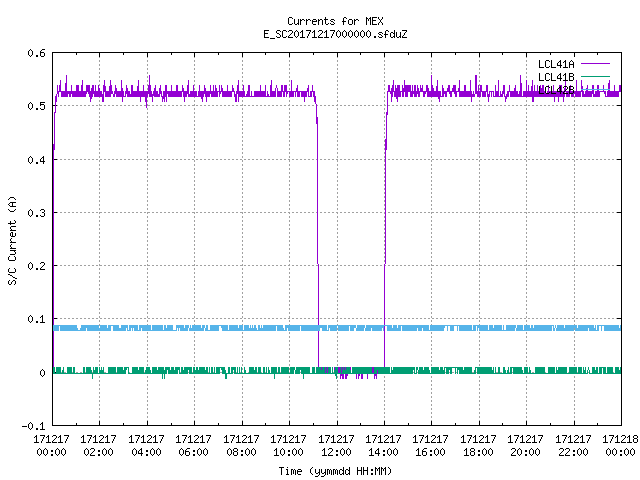Click the 171217 02:00 x-axis tick label
This screenshot has width=640, height=480.
[98, 446]
